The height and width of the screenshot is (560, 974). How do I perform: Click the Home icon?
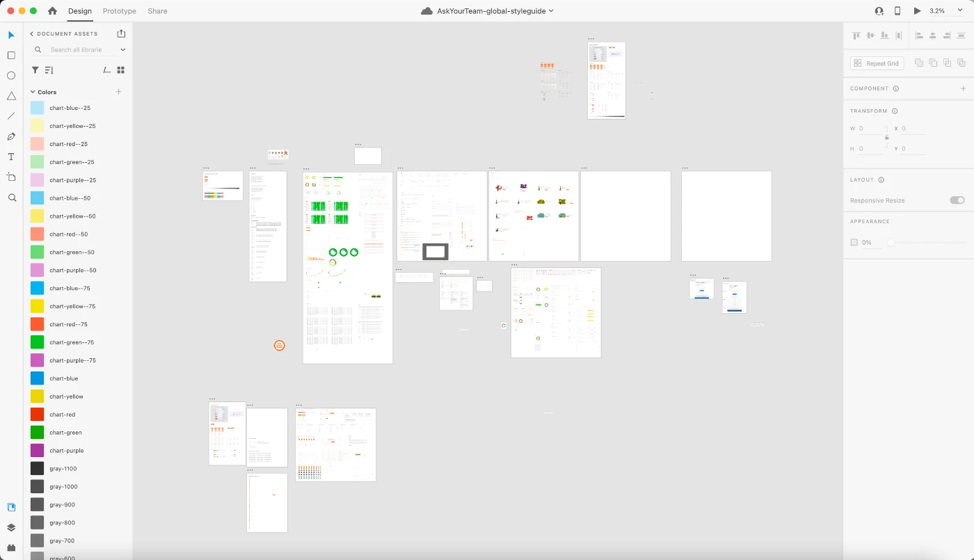coord(52,11)
